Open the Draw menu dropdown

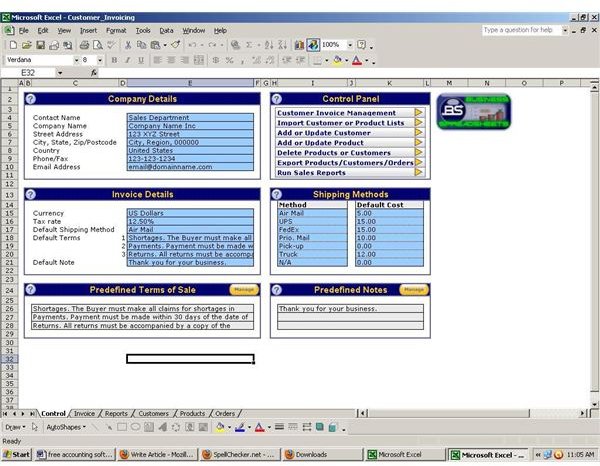[x=15, y=427]
